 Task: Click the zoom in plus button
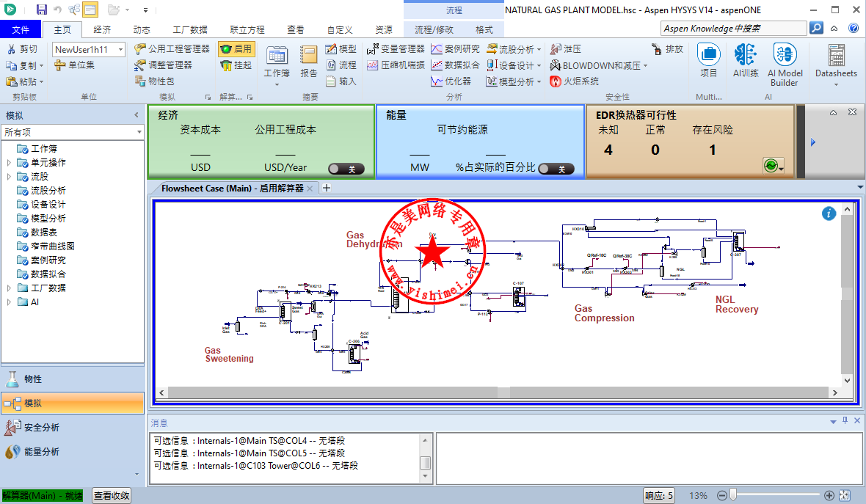(829, 495)
